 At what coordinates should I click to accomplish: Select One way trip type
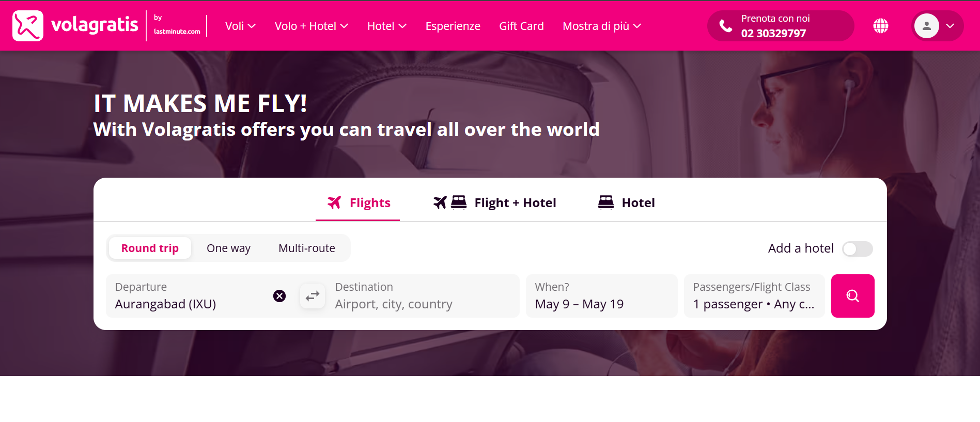click(228, 248)
